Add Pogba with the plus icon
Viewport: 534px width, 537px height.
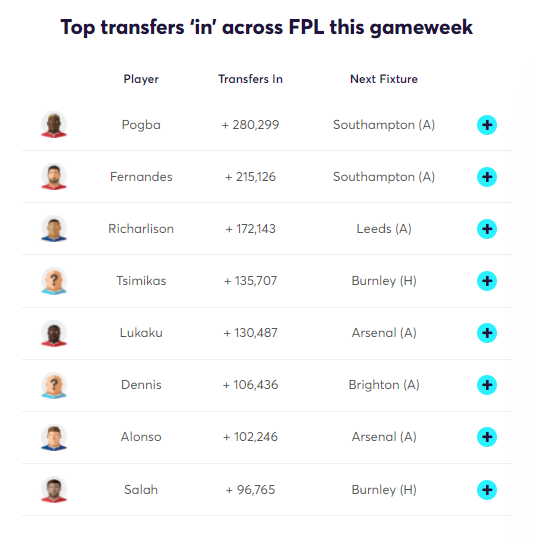click(x=487, y=125)
